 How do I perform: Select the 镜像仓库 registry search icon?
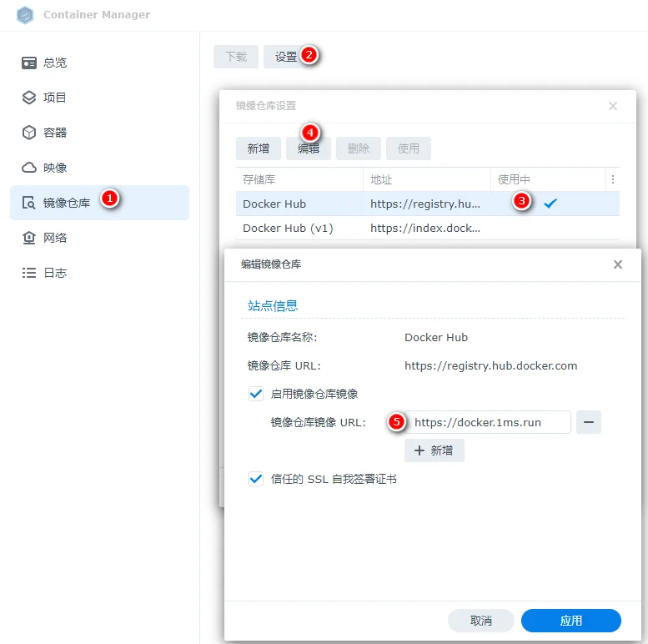pos(29,203)
